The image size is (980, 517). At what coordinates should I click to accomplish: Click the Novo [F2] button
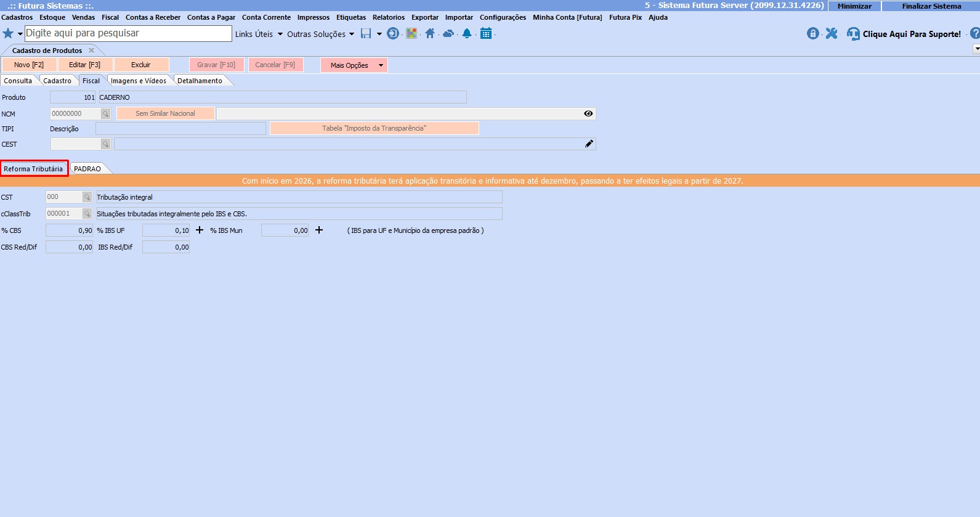point(29,65)
